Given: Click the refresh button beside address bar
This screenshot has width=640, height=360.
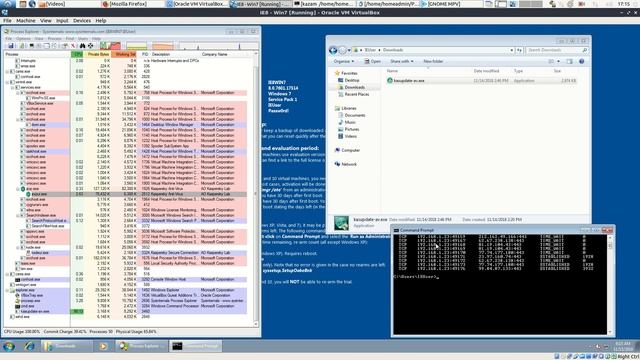Looking at the screenshot, I should click(x=519, y=50).
